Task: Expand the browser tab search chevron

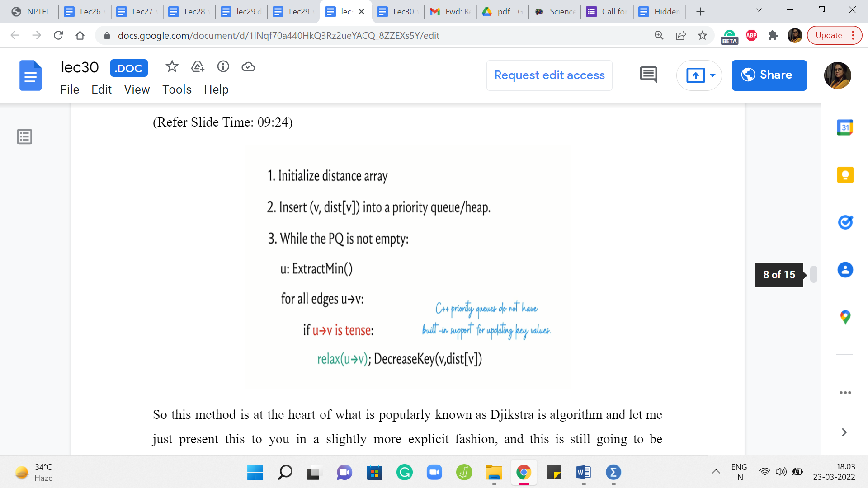Action: [759, 10]
